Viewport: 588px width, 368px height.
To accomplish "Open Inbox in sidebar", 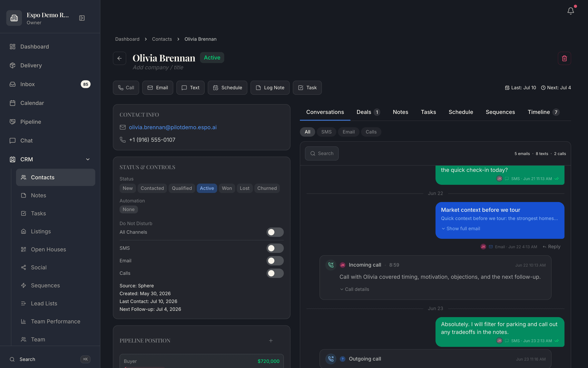I will pyautogui.click(x=50, y=84).
